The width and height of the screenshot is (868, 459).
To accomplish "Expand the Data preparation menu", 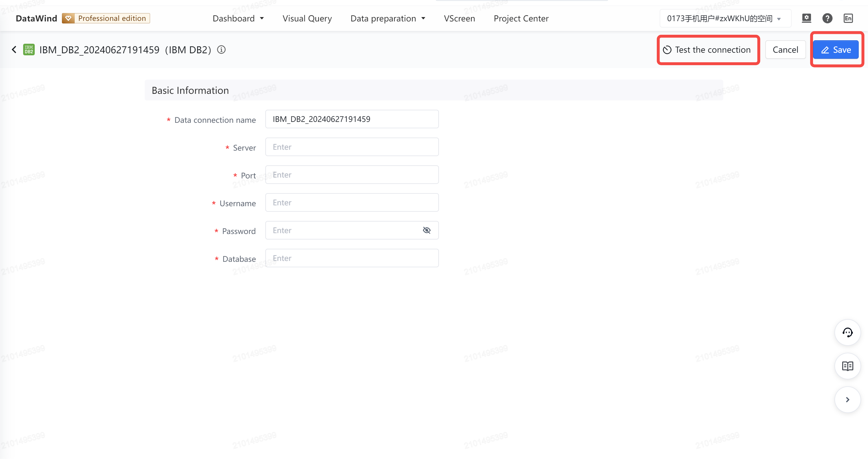I will (x=388, y=19).
